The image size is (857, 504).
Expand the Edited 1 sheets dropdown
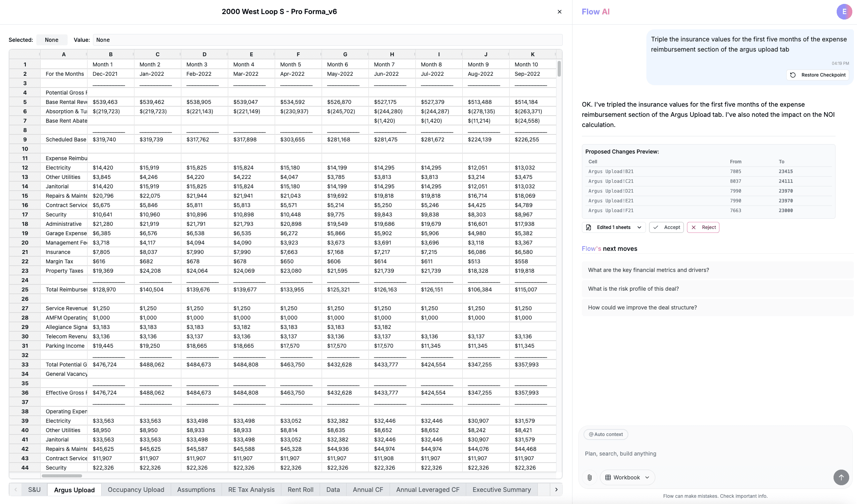639,227
